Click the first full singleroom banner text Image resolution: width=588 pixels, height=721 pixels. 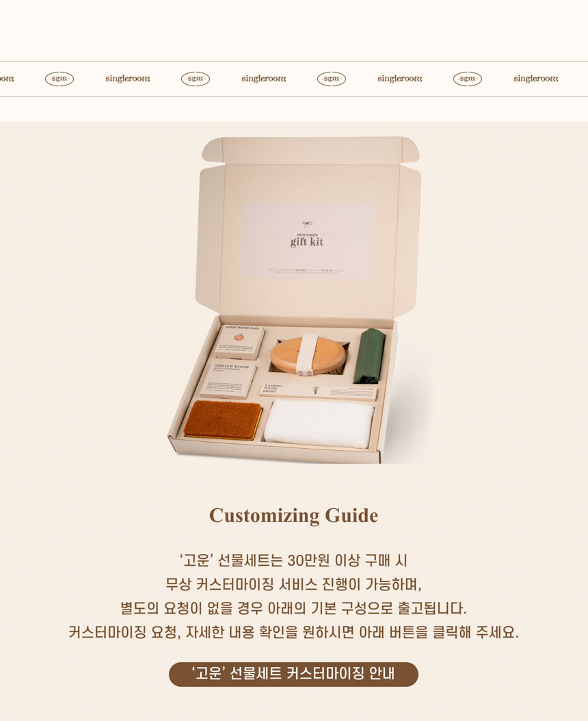[x=128, y=79]
